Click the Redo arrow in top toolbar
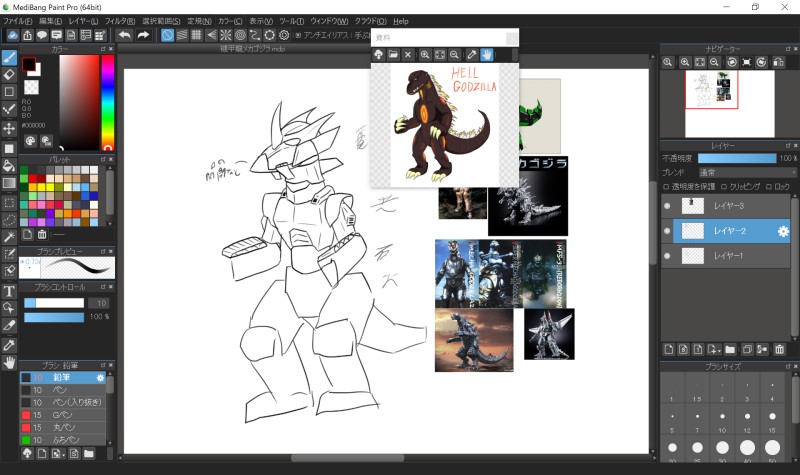800x475 pixels. coord(143,35)
